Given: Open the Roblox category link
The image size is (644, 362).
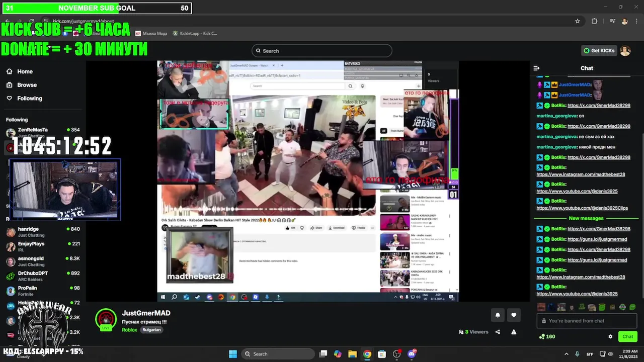Looking at the screenshot, I should pos(129,330).
